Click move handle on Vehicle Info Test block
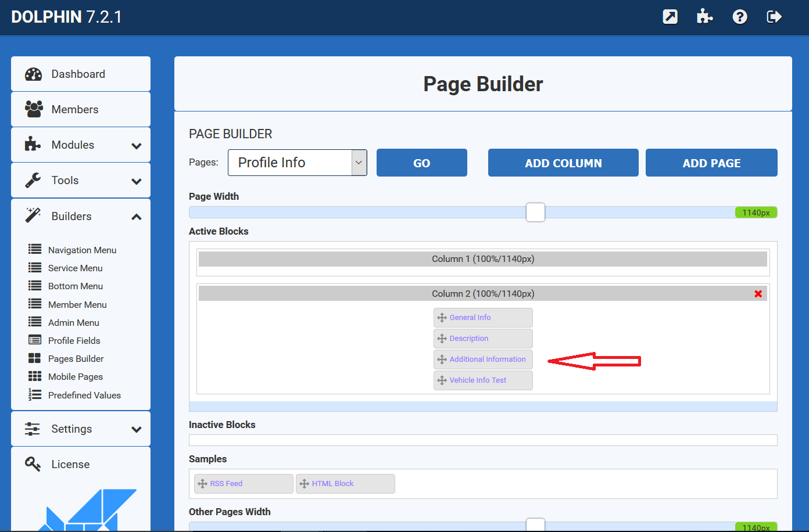The height and width of the screenshot is (532, 809). point(442,380)
